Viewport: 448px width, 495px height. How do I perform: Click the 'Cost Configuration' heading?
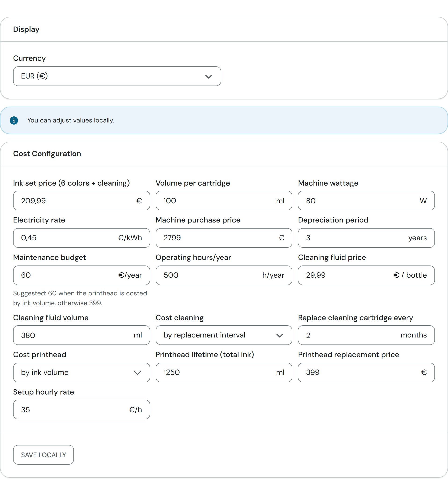click(47, 154)
